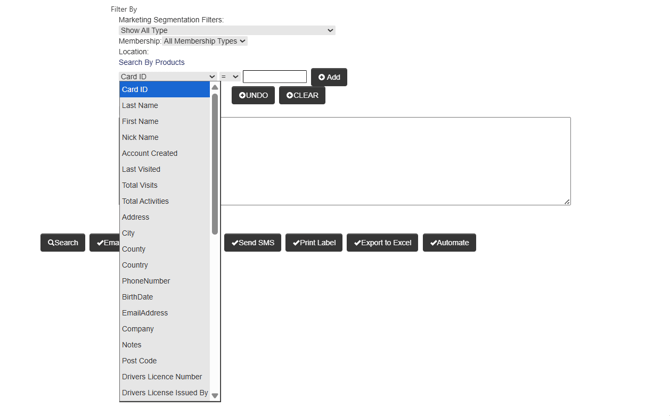Image resolution: width=670 pixels, height=416 pixels.
Task: Click inside the large filter textarea
Action: 400,160
